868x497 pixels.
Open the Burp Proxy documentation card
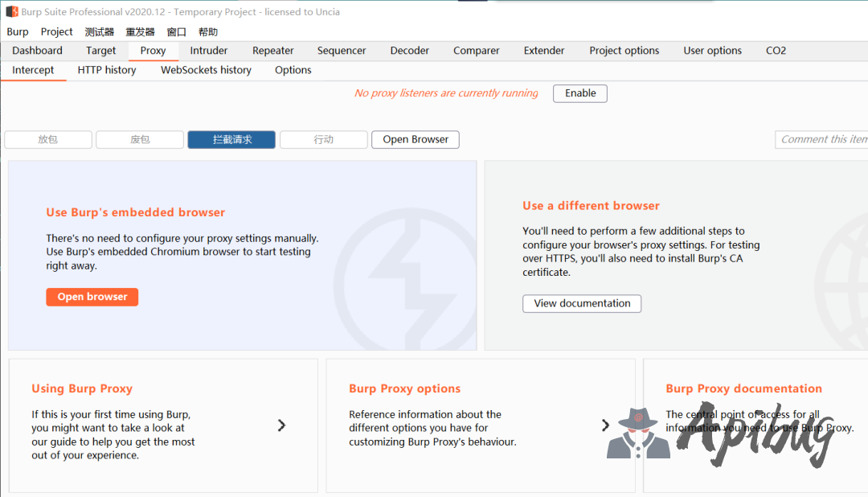pos(743,388)
